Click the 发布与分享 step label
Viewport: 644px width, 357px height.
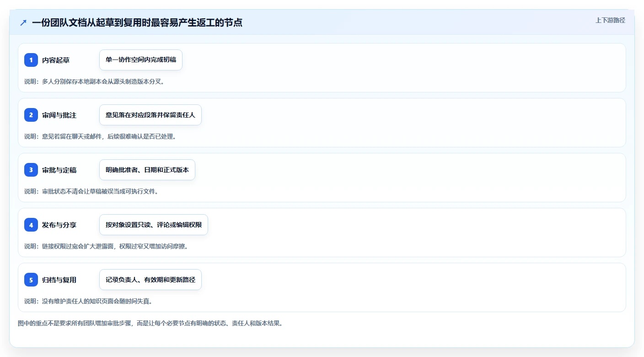pos(59,225)
